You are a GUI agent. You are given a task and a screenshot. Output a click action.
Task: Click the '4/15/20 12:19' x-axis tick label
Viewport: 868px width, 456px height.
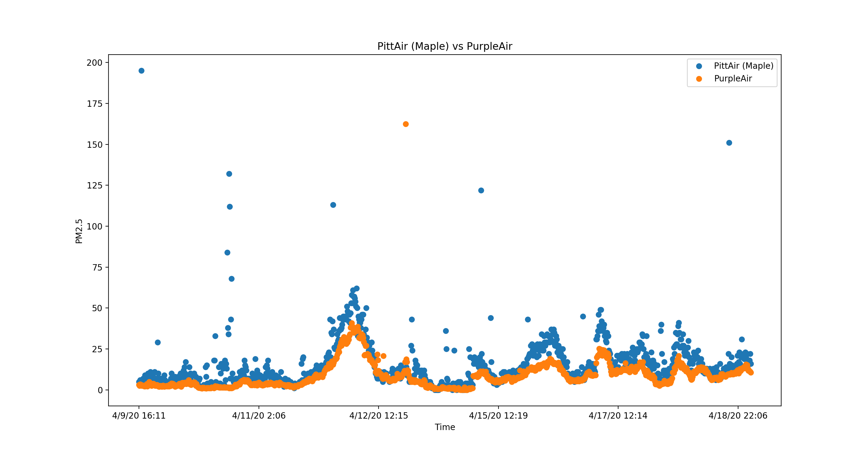(x=498, y=416)
